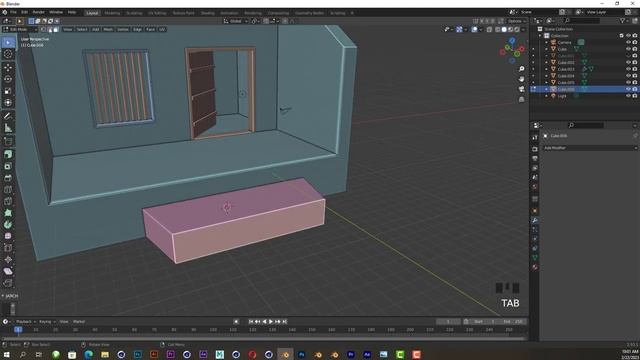Jump to timeline end frame
The width and height of the screenshot is (640, 360).
coord(284,322)
